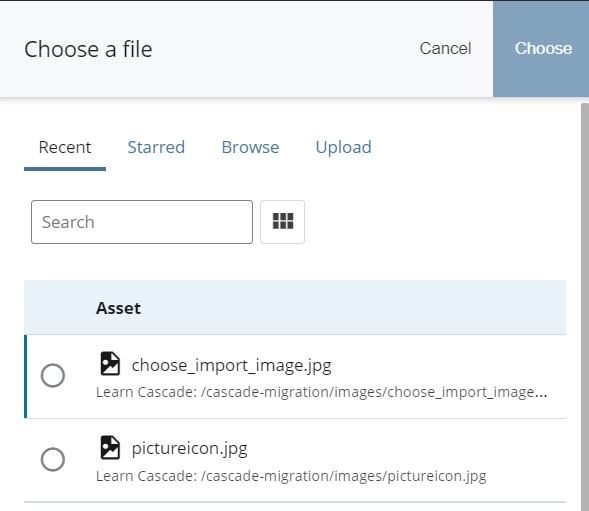Click the vertical scrollbar of the dialog
Viewport: 589px width, 511px height.
tap(584, 306)
